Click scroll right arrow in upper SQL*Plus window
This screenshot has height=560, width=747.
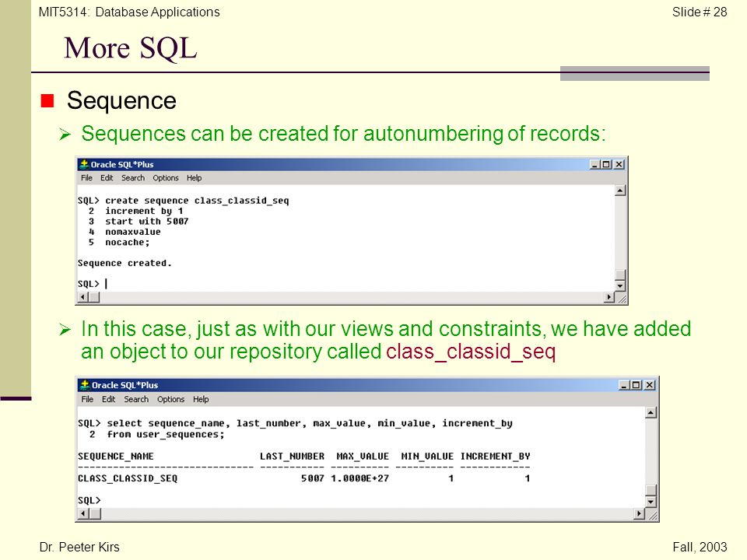608,297
